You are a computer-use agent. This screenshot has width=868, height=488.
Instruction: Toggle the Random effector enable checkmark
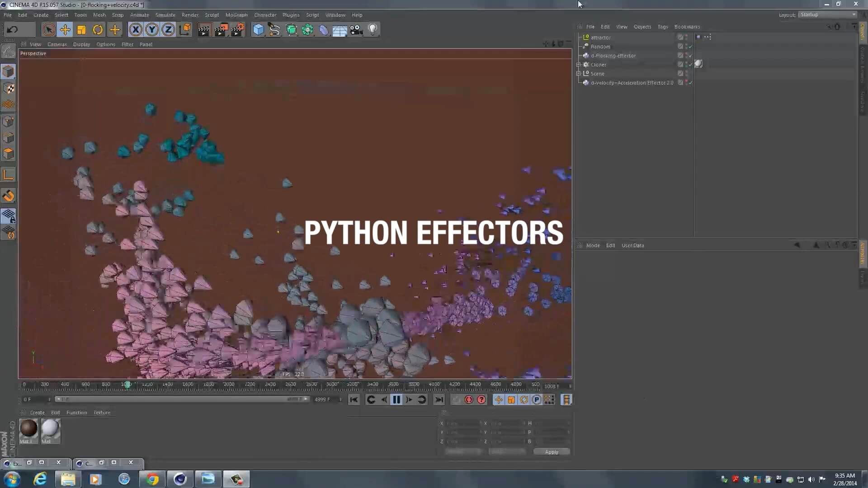pyautogui.click(x=690, y=47)
